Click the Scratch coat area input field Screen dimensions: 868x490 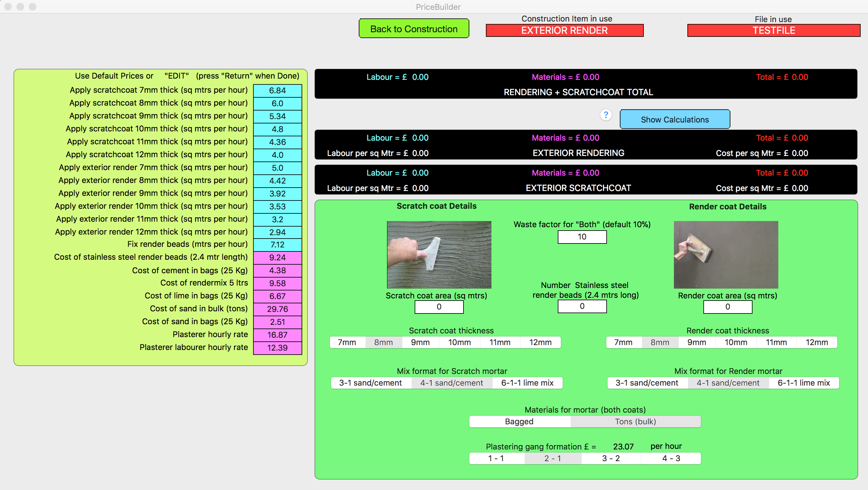click(439, 306)
